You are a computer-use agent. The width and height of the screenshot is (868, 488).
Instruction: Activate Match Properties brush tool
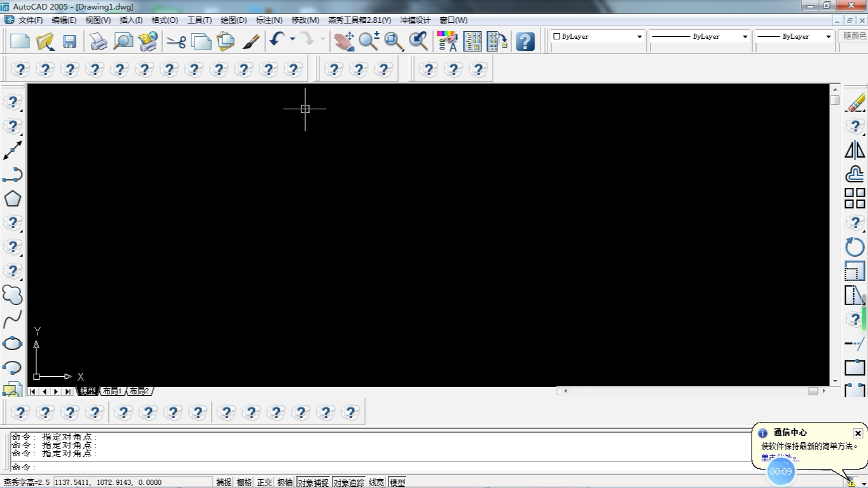coord(251,41)
